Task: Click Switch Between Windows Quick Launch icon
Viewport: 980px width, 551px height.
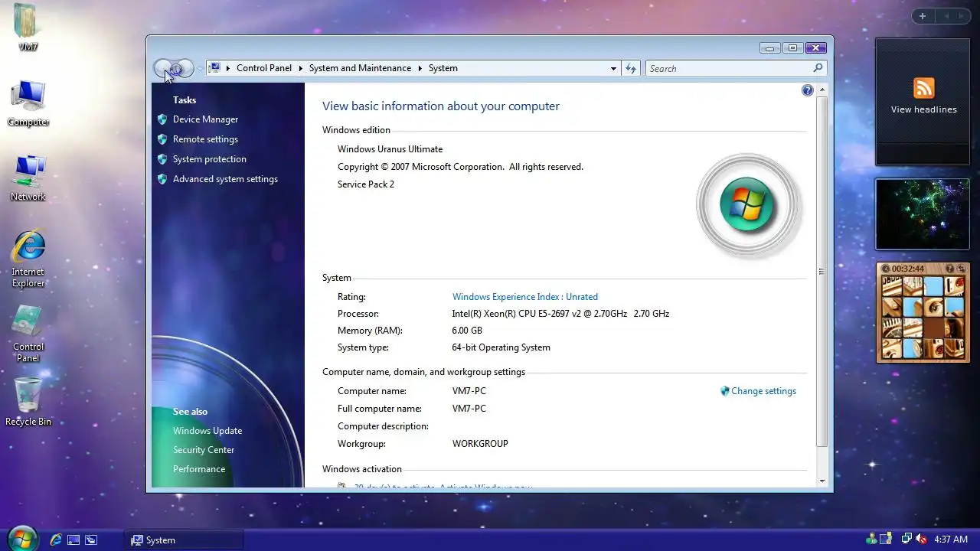Action: [91, 540]
